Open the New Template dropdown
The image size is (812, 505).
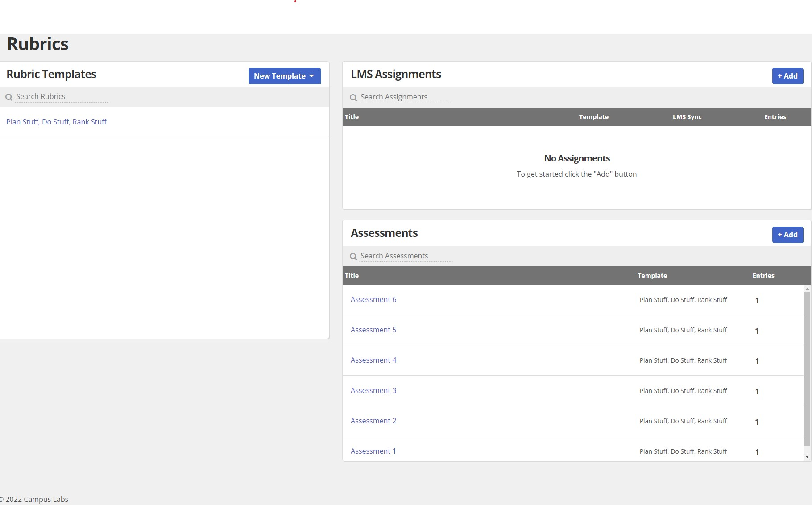click(284, 76)
